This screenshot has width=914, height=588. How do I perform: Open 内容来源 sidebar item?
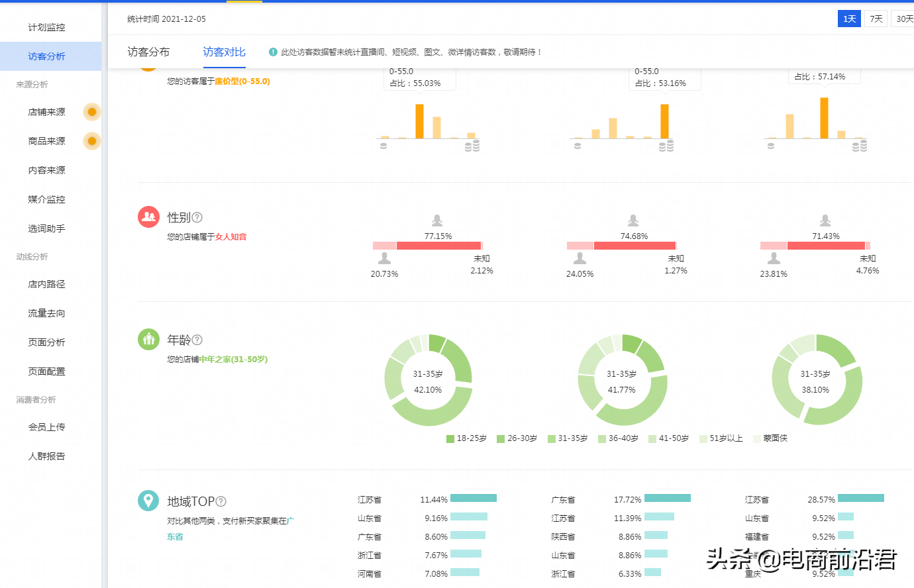point(46,170)
